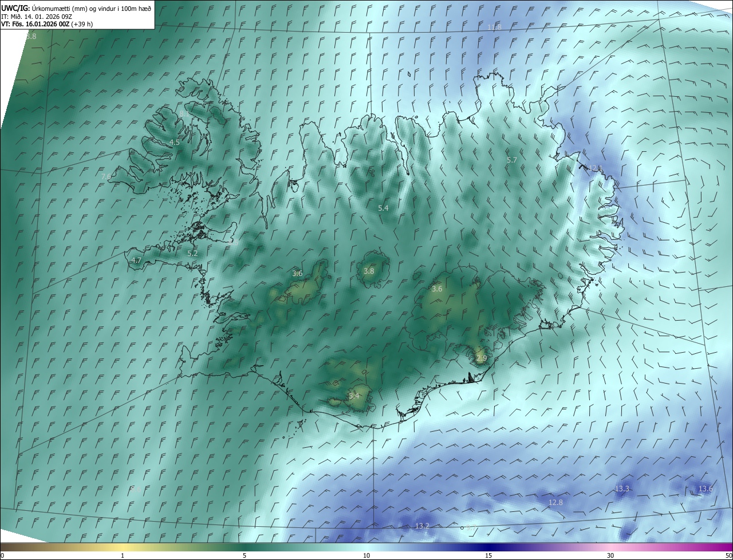Click the 0 tick on the color scale
733x560 pixels.
[2, 555]
